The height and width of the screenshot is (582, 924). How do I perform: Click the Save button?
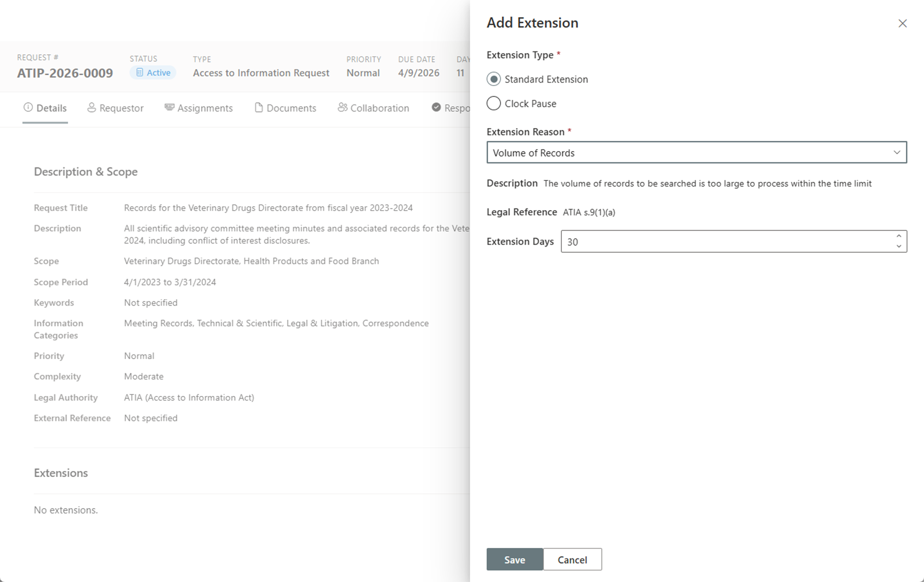coord(514,559)
